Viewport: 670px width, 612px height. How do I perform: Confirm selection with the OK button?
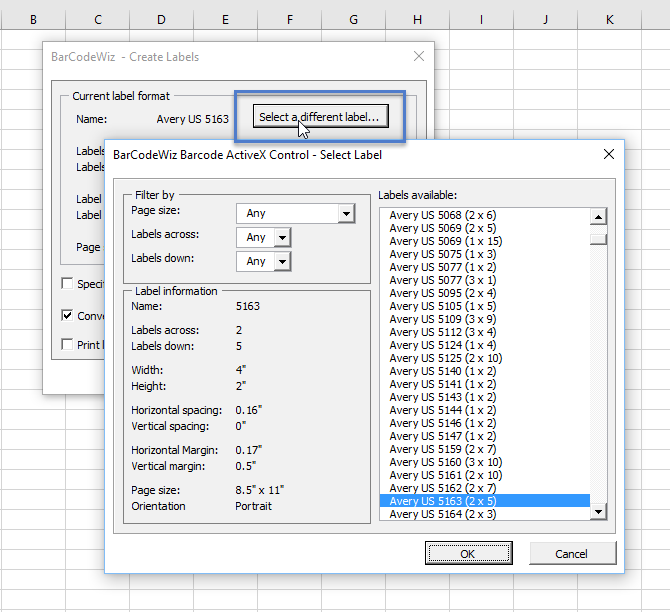tap(468, 553)
